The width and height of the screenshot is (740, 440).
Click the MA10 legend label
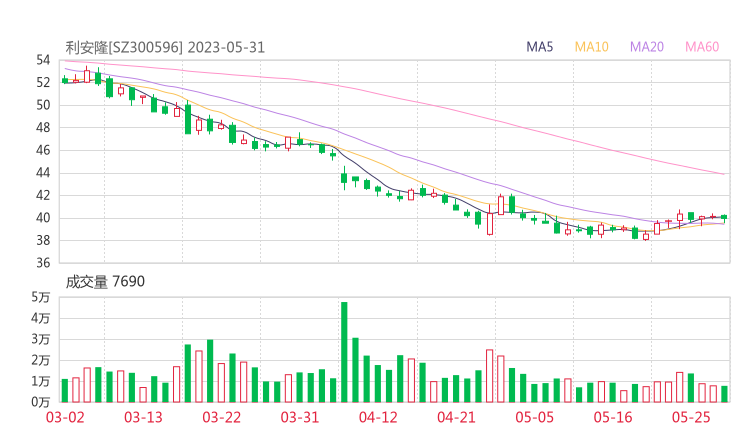[591, 47]
